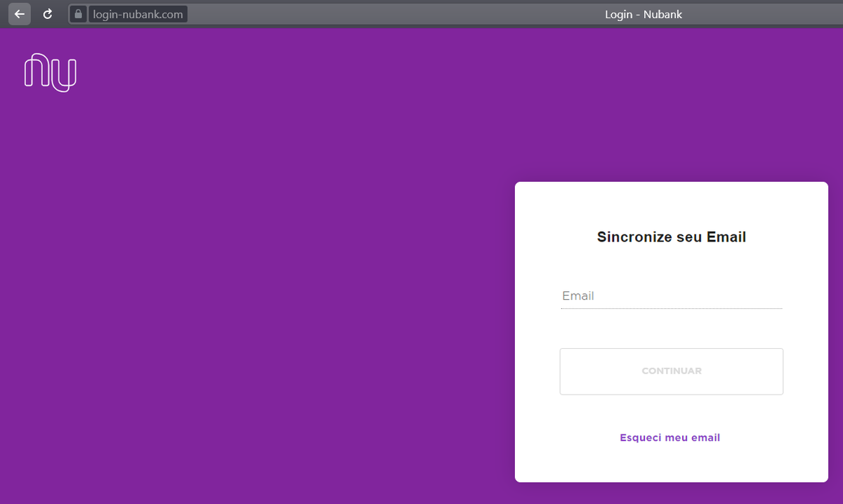Navigate back using the arrow icon
Image resolution: width=843 pixels, height=504 pixels.
(x=19, y=14)
